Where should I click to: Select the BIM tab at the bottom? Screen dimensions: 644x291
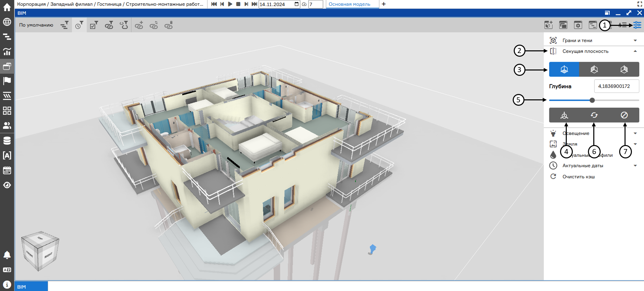click(x=31, y=287)
